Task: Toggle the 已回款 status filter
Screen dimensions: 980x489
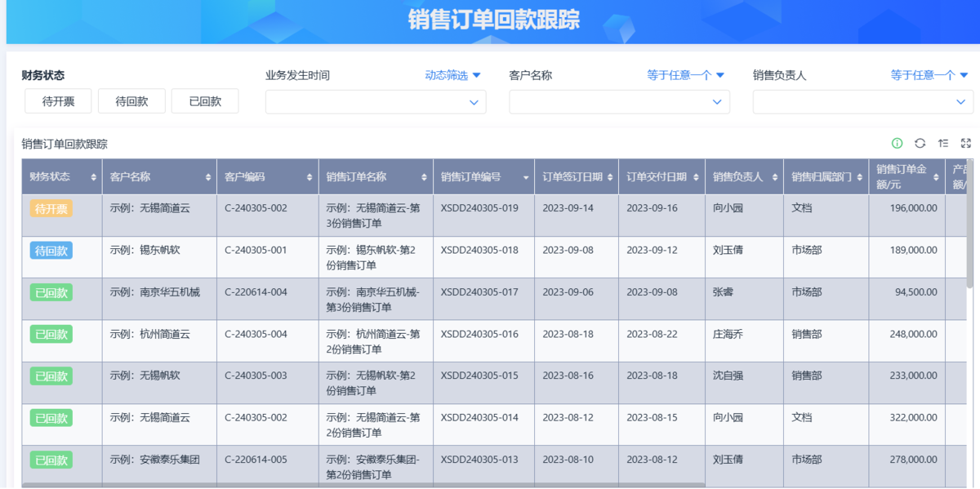Action: pyautogui.click(x=205, y=101)
